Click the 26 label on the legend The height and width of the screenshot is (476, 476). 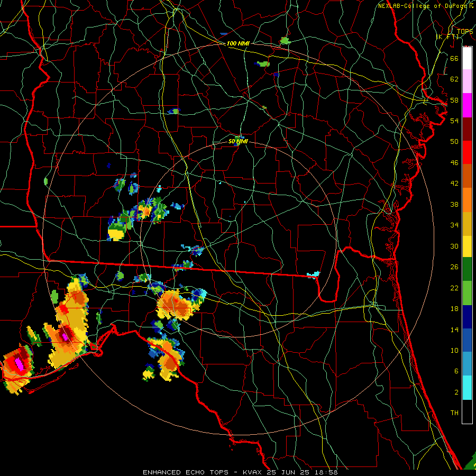click(454, 267)
